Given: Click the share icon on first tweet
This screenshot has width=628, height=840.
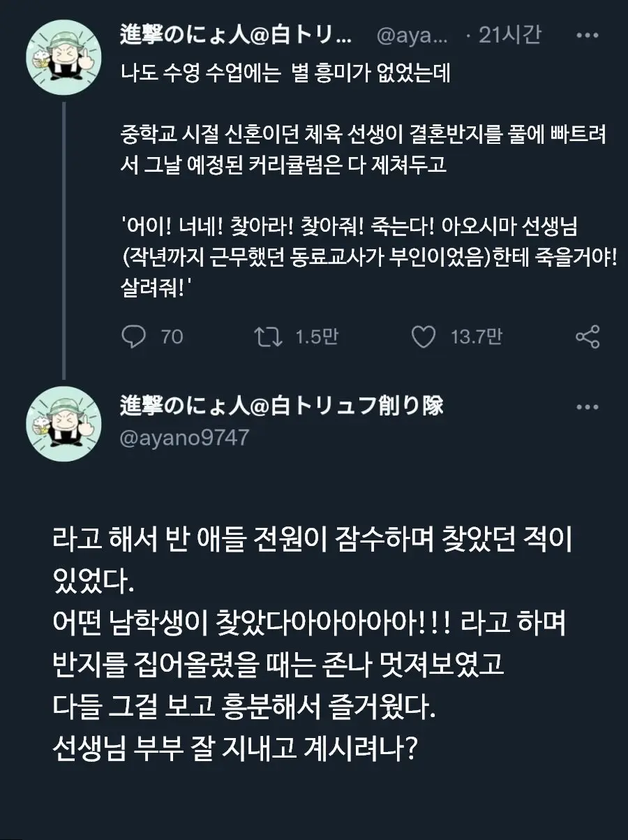Looking at the screenshot, I should [588, 337].
